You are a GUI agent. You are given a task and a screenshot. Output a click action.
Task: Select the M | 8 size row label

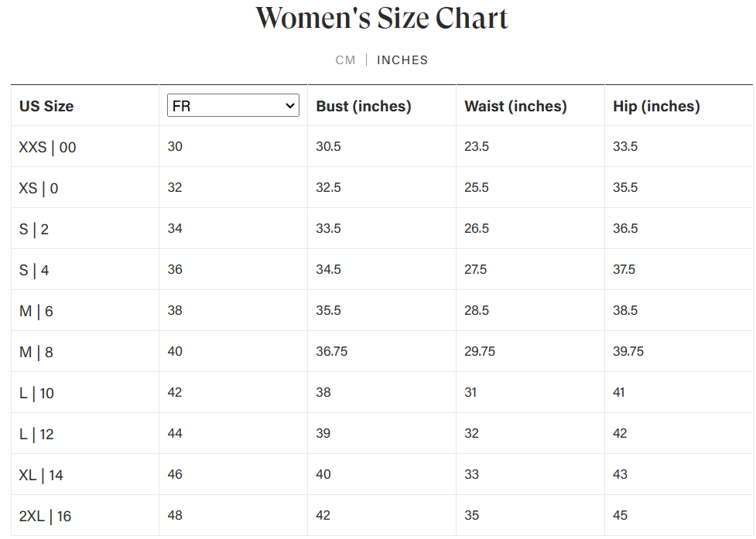pos(36,352)
